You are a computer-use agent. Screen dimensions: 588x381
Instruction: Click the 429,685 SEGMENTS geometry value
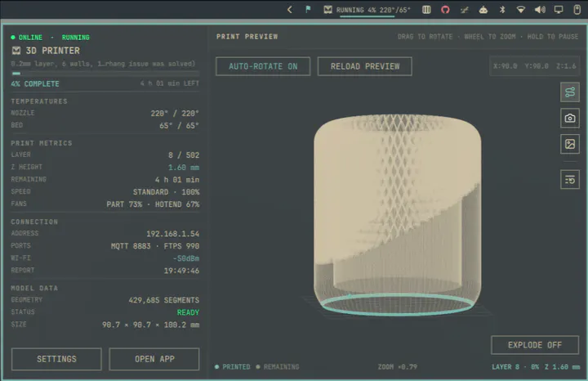point(164,300)
